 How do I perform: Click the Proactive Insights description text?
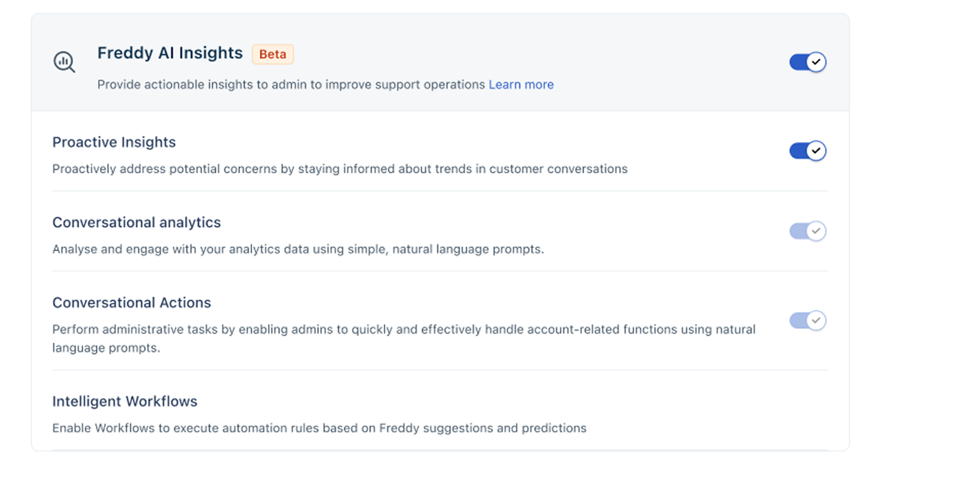340,169
